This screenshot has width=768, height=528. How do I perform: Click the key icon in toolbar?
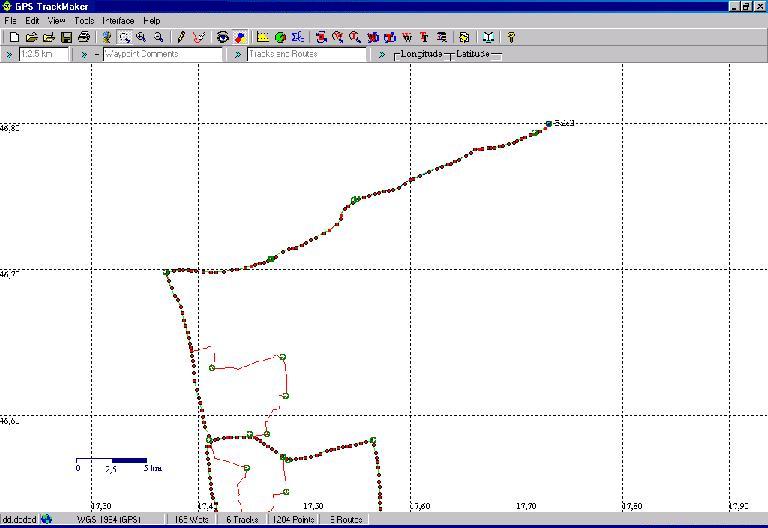click(x=511, y=37)
